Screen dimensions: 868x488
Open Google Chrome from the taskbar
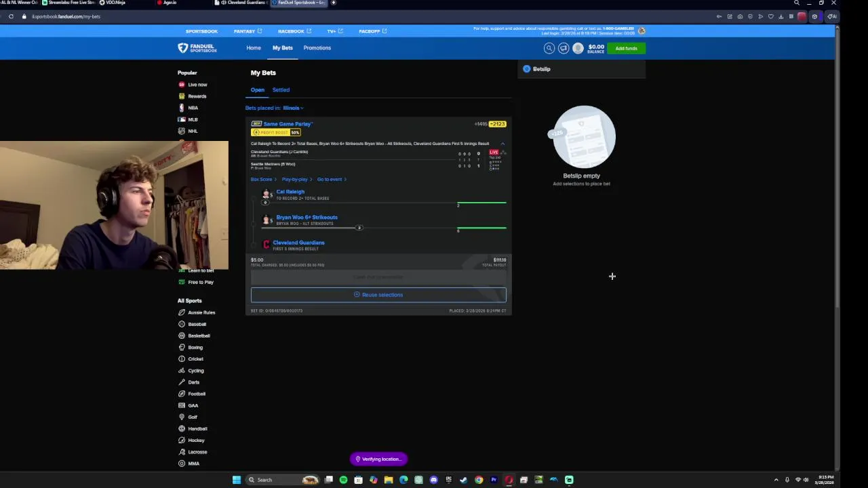point(479,480)
